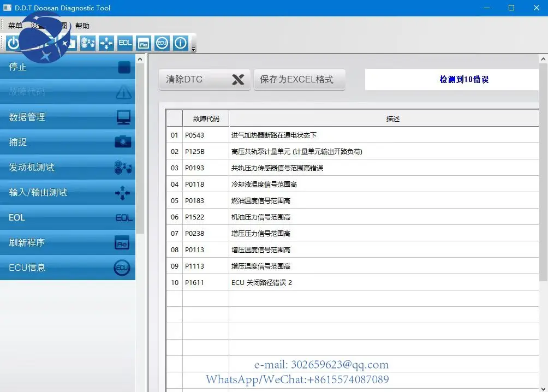
Task: Click the power connect icon in toolbar
Action: [x=13, y=43]
